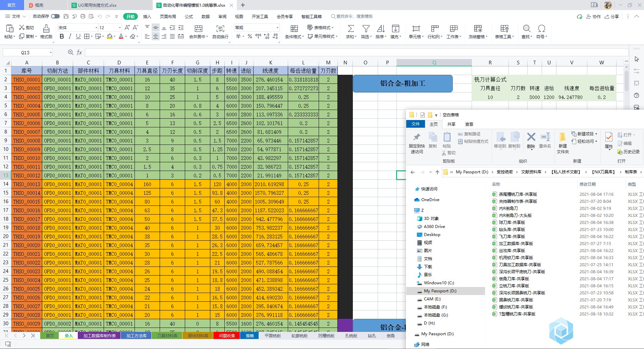This screenshot has width=644, height=349.
Task: Click the 填充 fill icon
Action: click(x=396, y=28)
